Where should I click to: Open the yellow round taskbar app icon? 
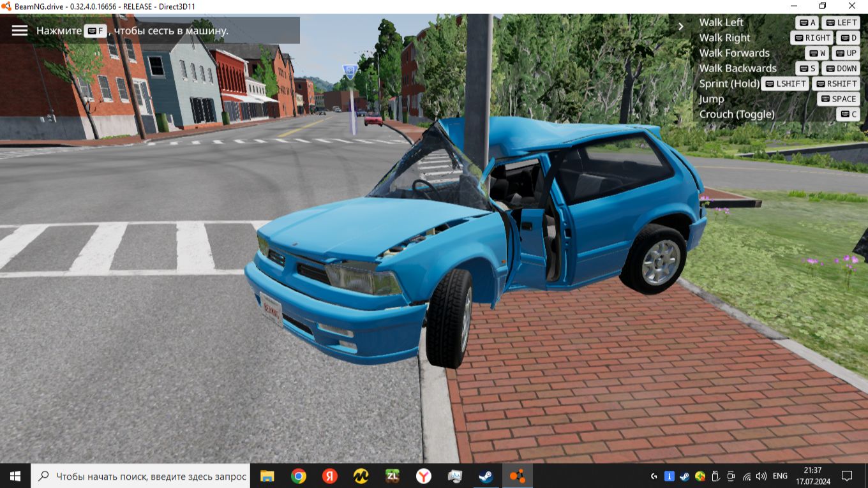pyautogui.click(x=361, y=476)
